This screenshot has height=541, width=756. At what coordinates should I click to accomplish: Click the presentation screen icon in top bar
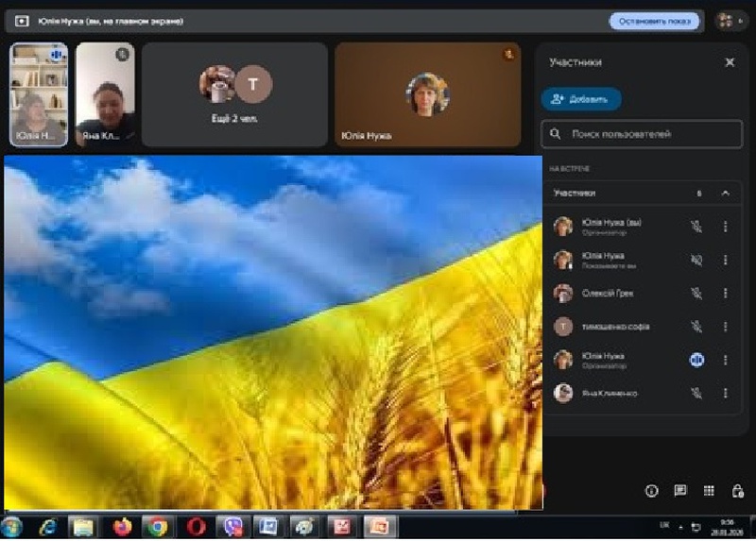pos(23,21)
